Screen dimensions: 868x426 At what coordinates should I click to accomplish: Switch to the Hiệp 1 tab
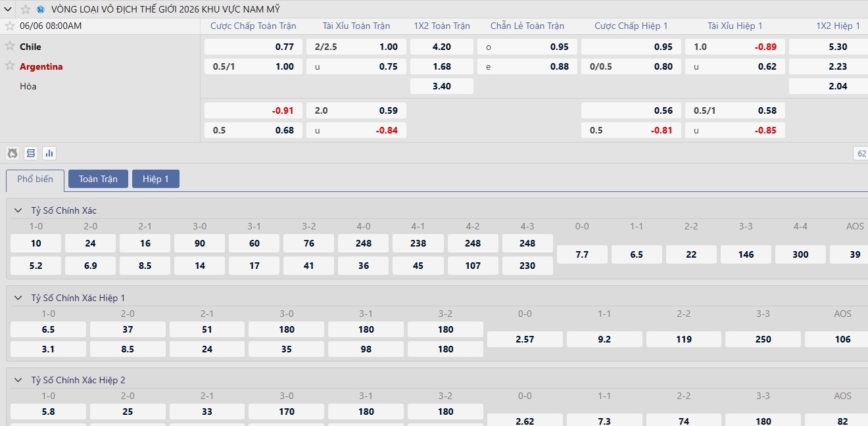pyautogui.click(x=156, y=179)
